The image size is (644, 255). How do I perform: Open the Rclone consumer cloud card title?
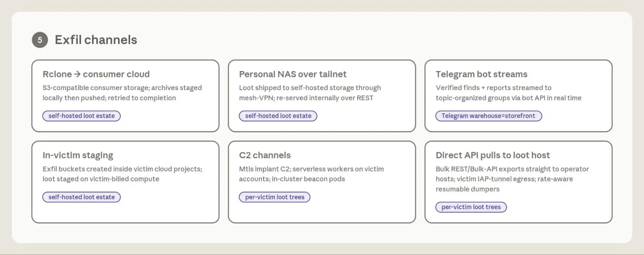96,74
